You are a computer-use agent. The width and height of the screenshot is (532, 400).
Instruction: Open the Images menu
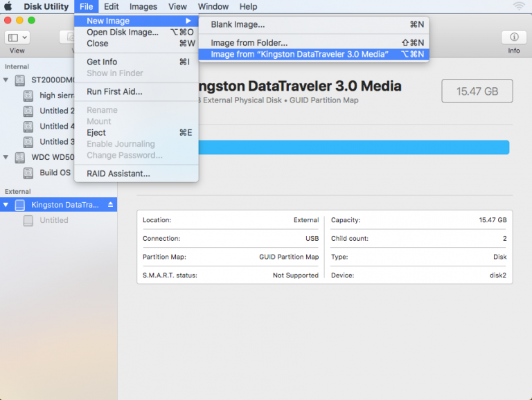143,6
